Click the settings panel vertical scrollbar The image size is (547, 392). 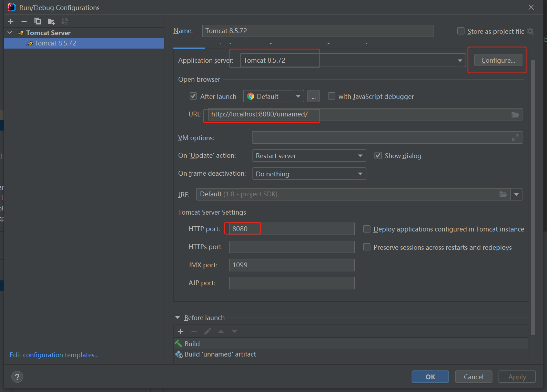(x=533, y=197)
